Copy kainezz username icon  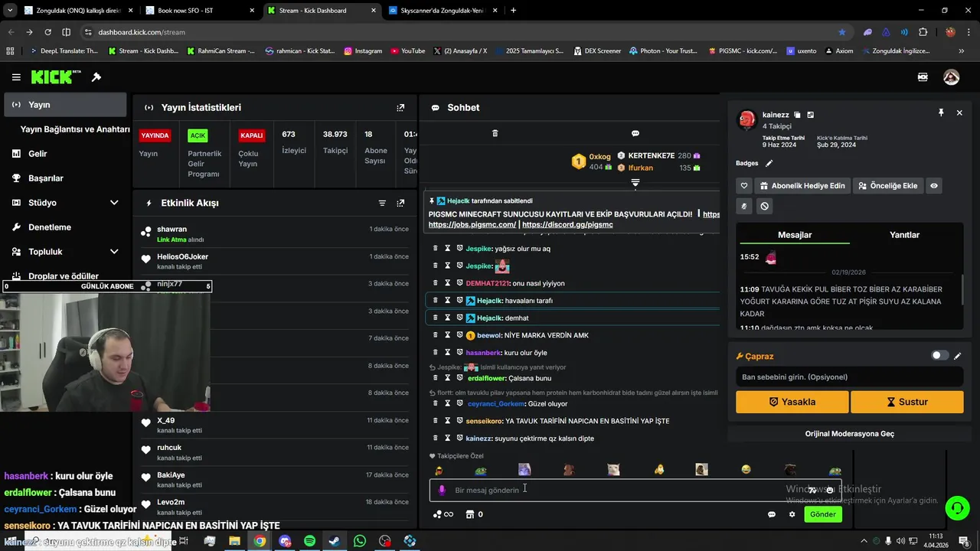(797, 115)
